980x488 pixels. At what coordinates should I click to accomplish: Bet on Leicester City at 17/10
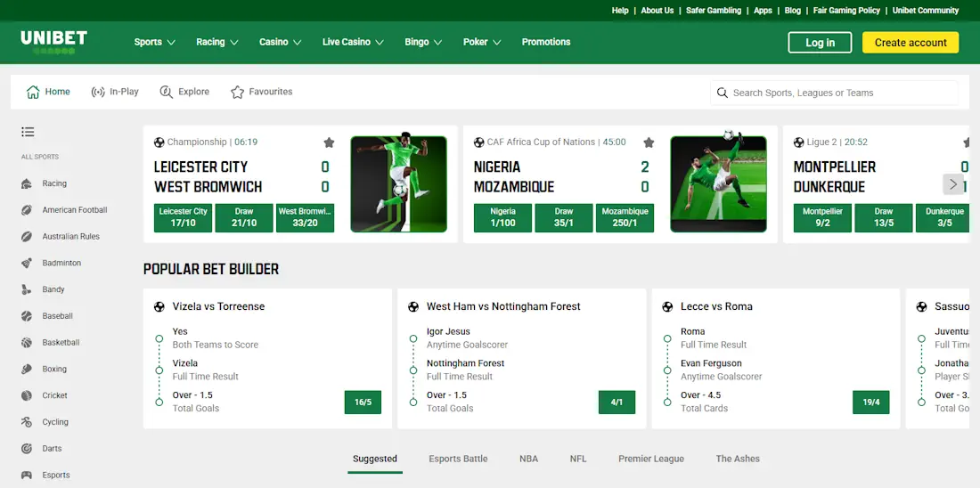(x=184, y=218)
